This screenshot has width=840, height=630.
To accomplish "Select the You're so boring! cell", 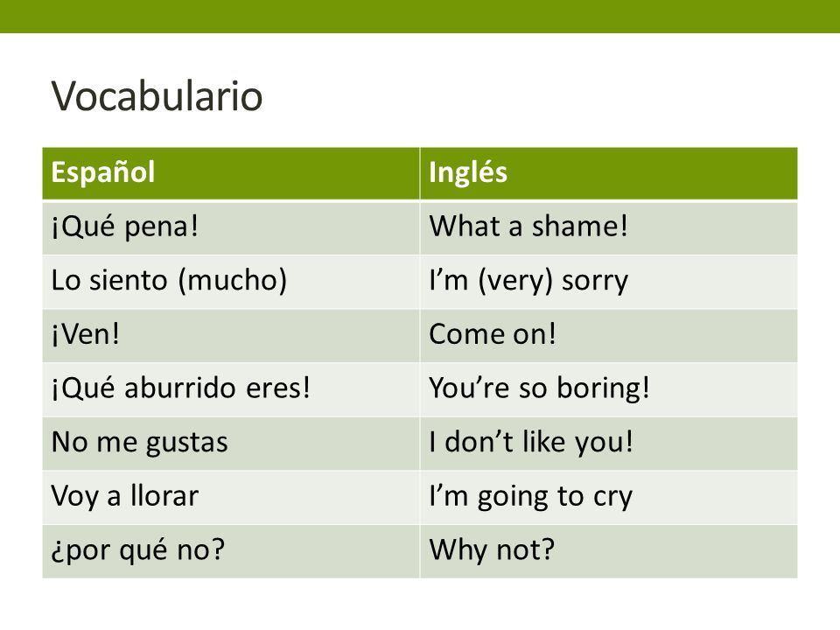I will click(609, 389).
